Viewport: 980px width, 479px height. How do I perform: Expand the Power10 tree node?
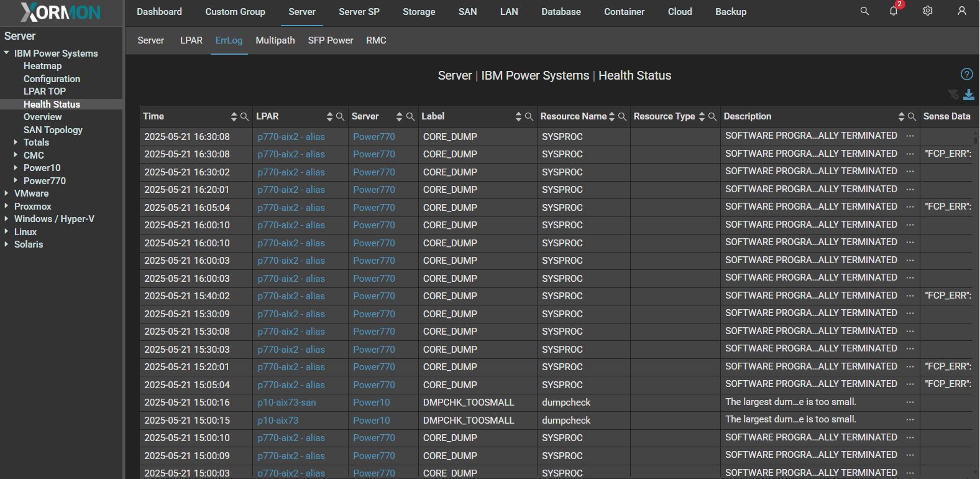(16, 168)
